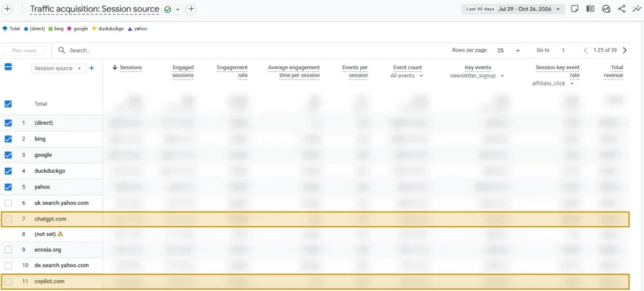Click the Total legend marker

(x=5, y=29)
